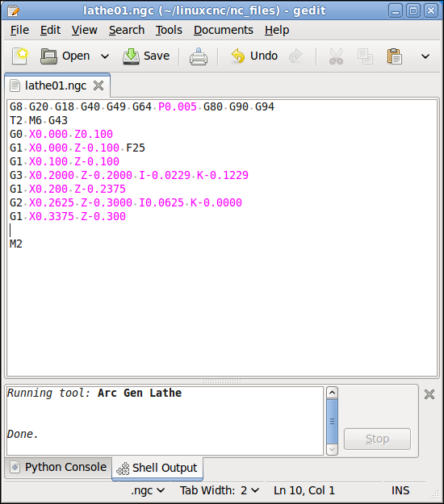Viewport: 444px width, 504px height.
Task: Click the Ln 10, Col 1 status entry
Action: click(304, 491)
